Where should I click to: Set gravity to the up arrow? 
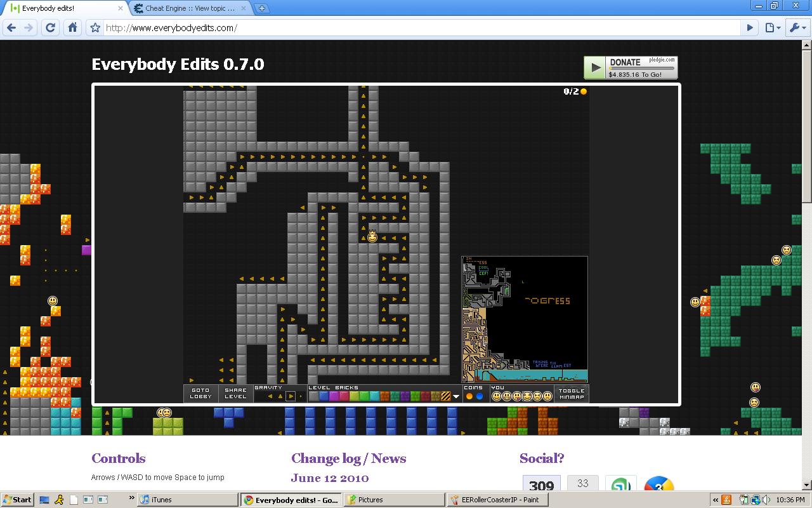click(x=280, y=396)
